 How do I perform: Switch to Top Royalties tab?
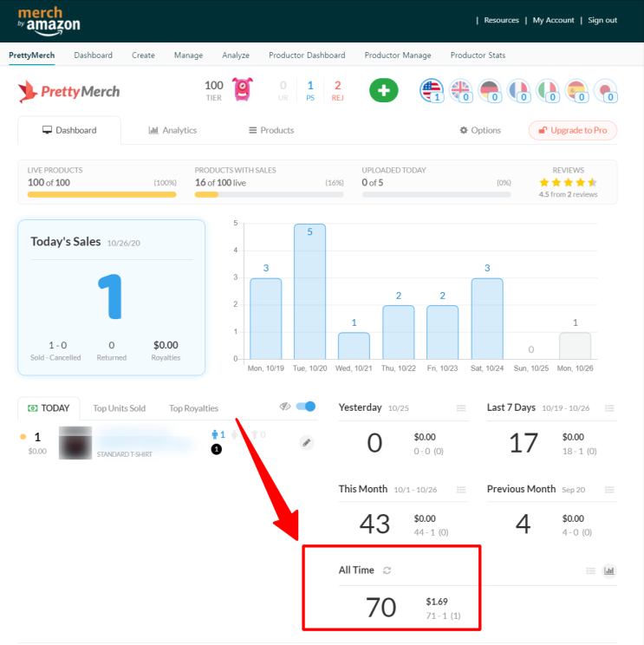coord(193,408)
